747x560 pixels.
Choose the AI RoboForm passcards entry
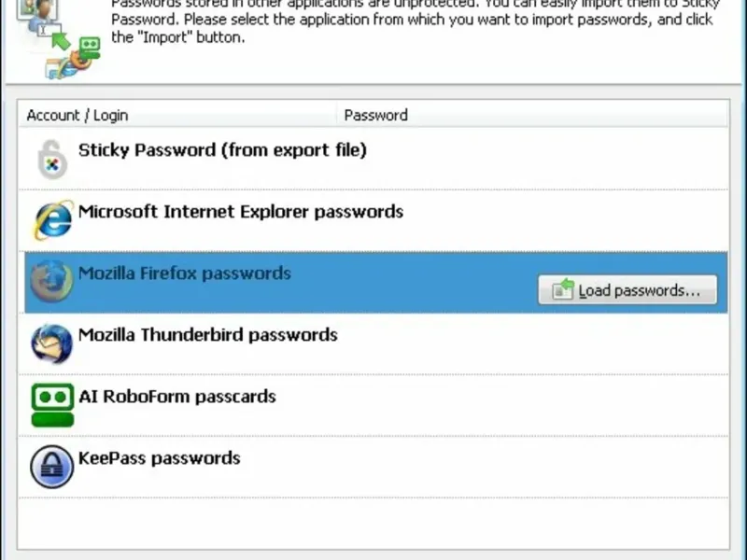pyautogui.click(x=177, y=397)
